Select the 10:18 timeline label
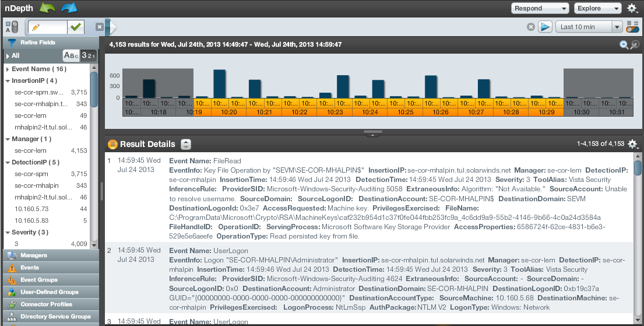 [159, 112]
